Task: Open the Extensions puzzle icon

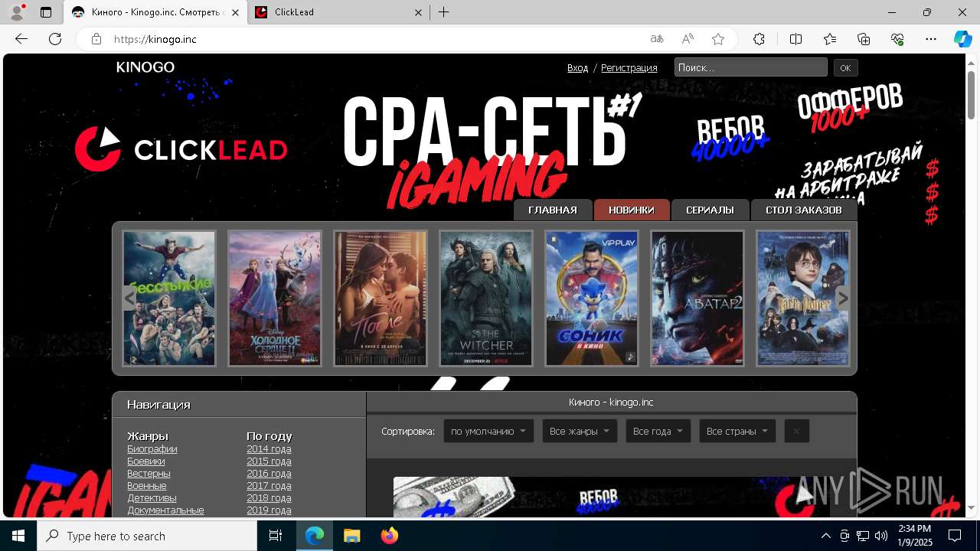Action: pyautogui.click(x=759, y=39)
